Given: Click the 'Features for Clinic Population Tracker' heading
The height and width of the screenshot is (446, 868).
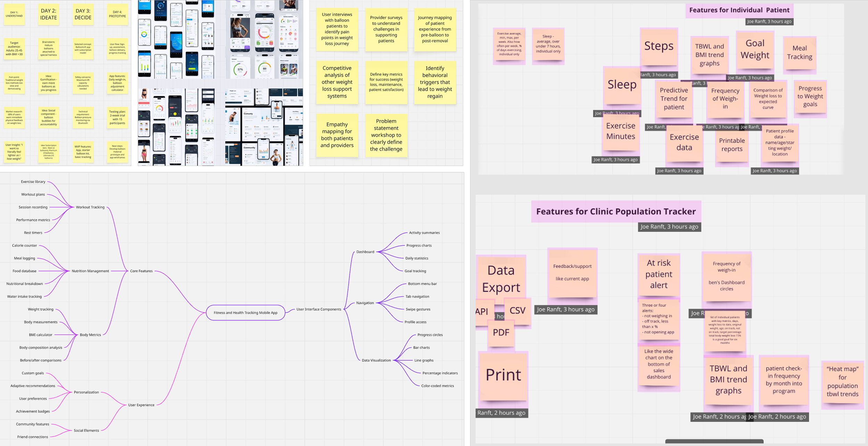Looking at the screenshot, I should (x=616, y=211).
